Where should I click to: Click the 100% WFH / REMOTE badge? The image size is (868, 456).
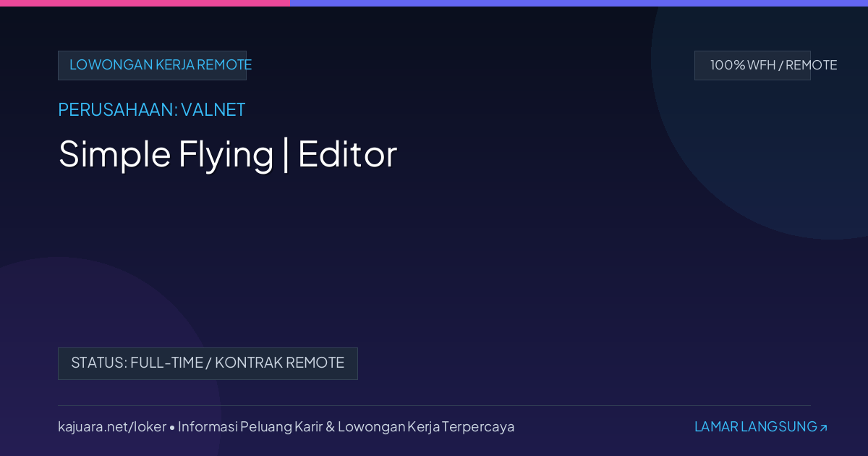coord(752,65)
